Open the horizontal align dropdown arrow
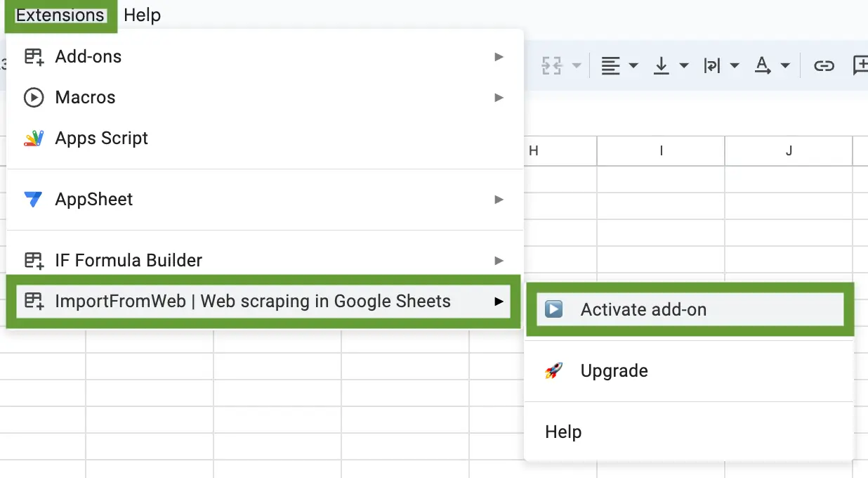 tap(633, 66)
